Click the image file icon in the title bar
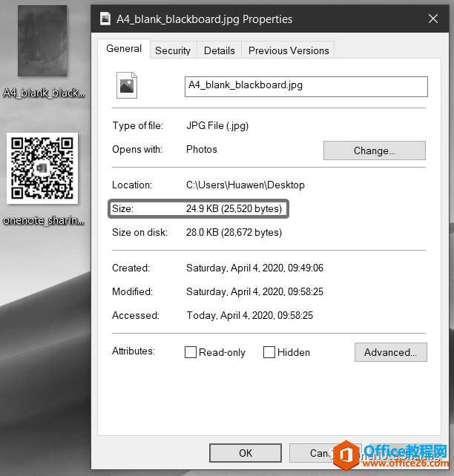 pos(105,19)
